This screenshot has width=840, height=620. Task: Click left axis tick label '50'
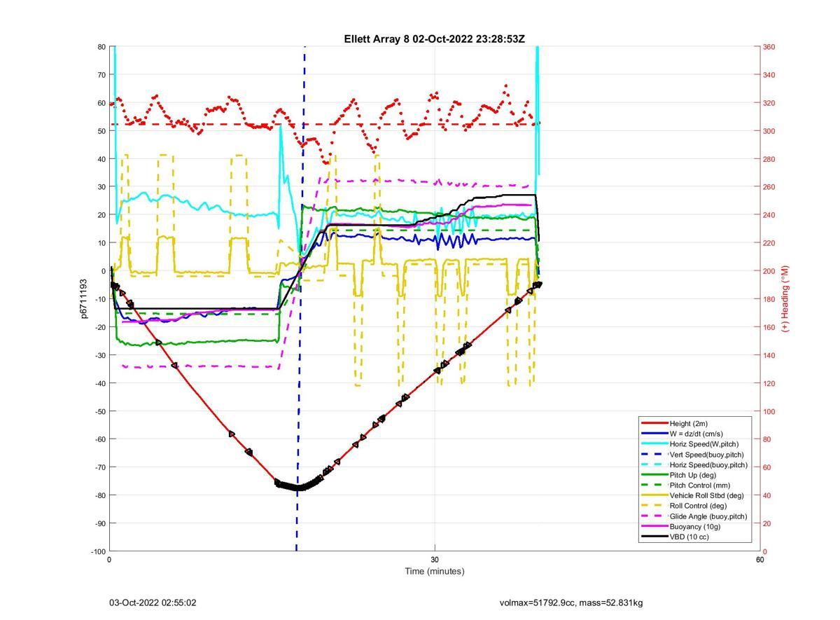tap(101, 131)
